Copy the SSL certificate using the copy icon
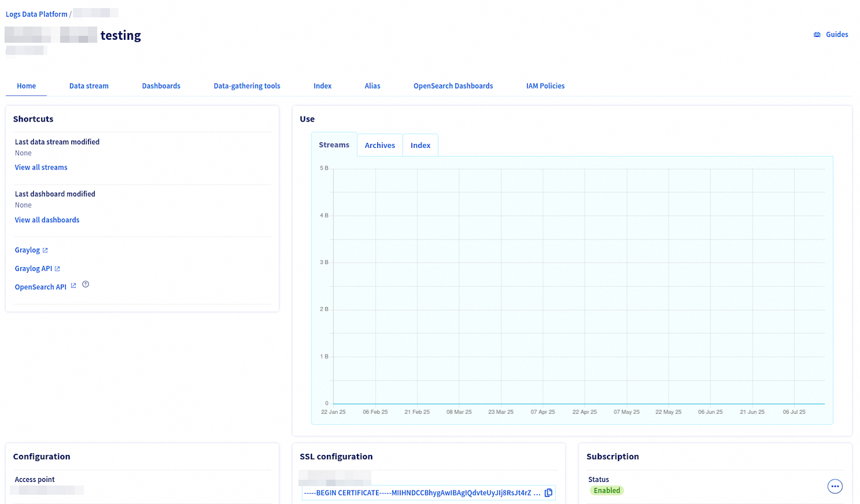860x504 pixels. pyautogui.click(x=549, y=493)
